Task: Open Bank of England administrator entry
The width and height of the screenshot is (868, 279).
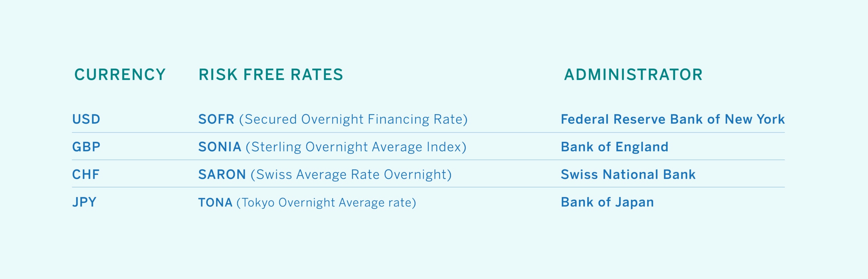Action: pyautogui.click(x=614, y=147)
